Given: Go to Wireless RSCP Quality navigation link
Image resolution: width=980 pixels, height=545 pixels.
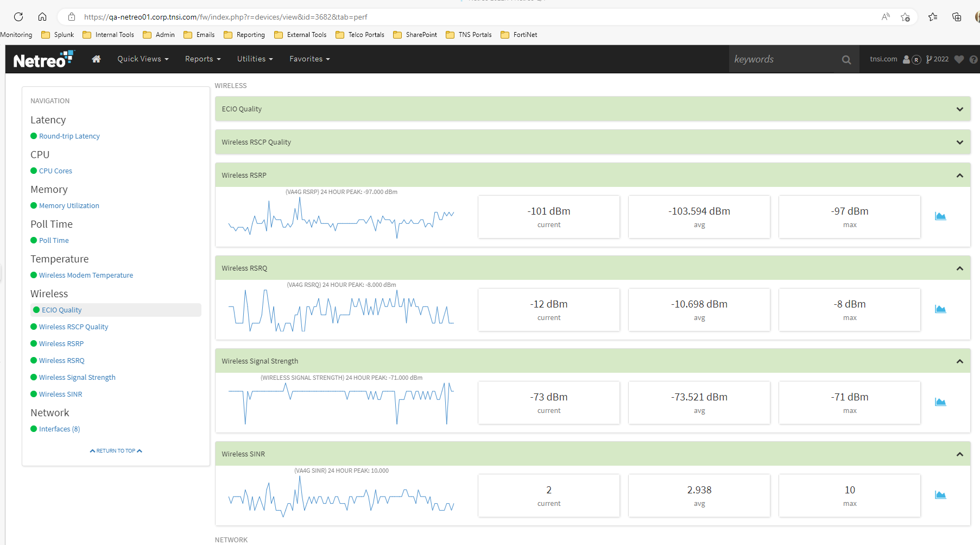Looking at the screenshot, I should click(73, 327).
